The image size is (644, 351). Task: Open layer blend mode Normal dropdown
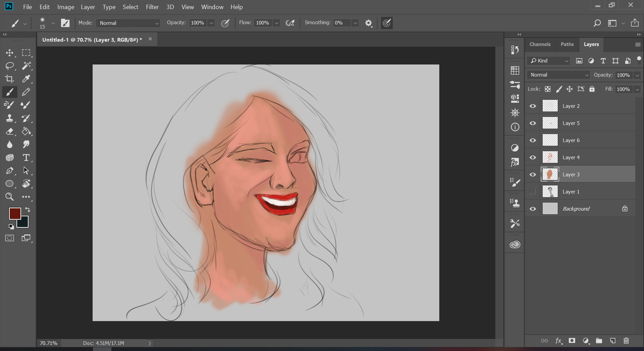click(x=558, y=75)
